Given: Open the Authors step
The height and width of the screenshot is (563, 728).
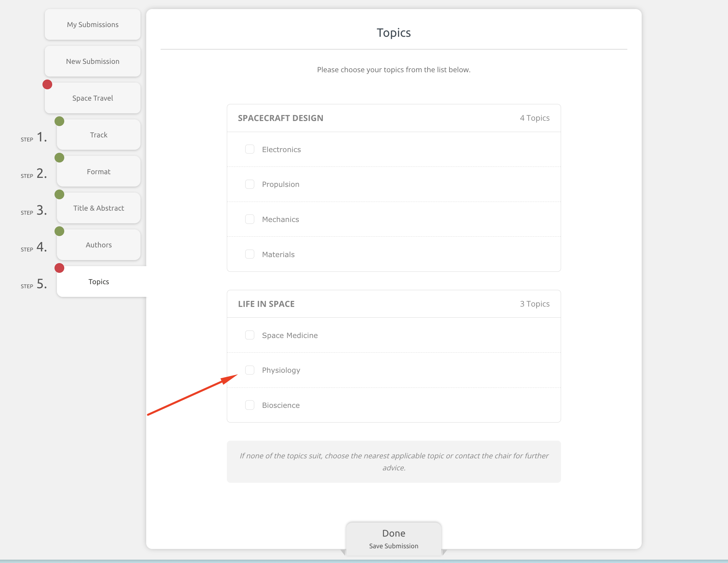Looking at the screenshot, I should (x=99, y=245).
